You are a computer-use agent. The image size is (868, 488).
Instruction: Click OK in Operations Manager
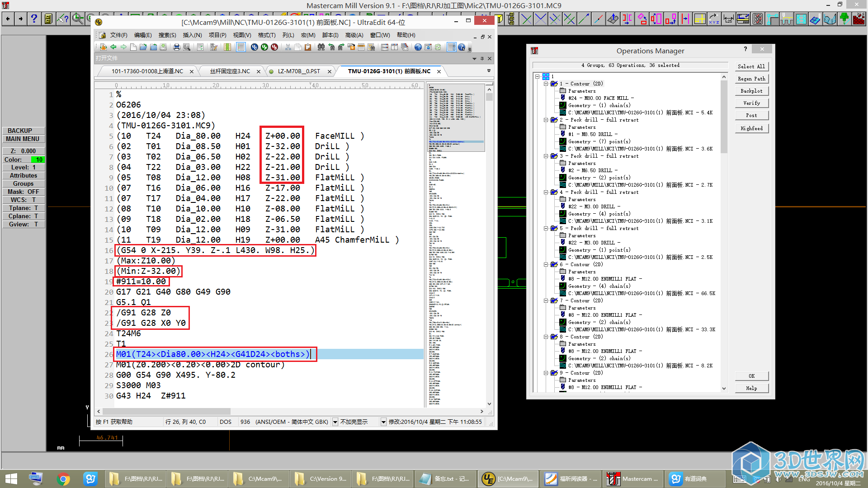pyautogui.click(x=751, y=376)
